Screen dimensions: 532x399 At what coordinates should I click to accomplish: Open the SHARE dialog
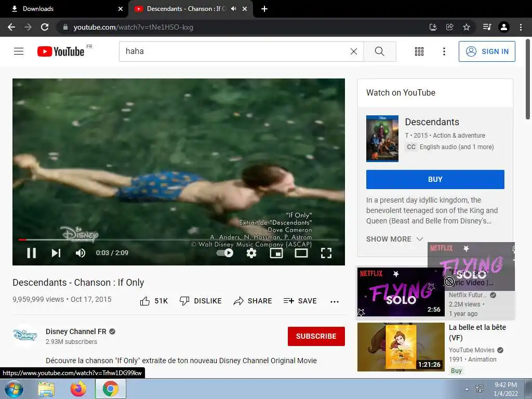click(x=253, y=301)
